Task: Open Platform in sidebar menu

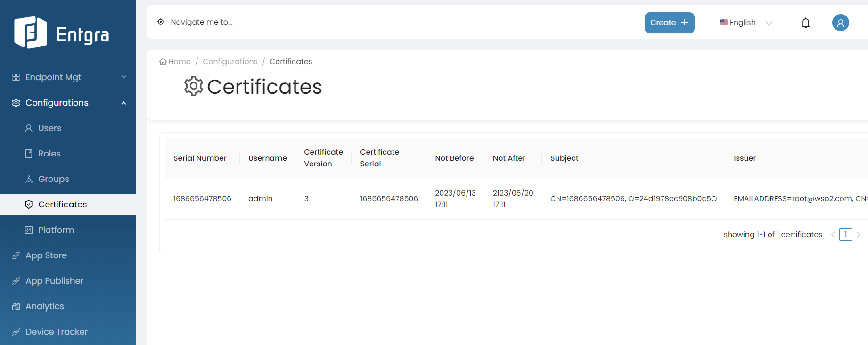Action: click(68, 230)
